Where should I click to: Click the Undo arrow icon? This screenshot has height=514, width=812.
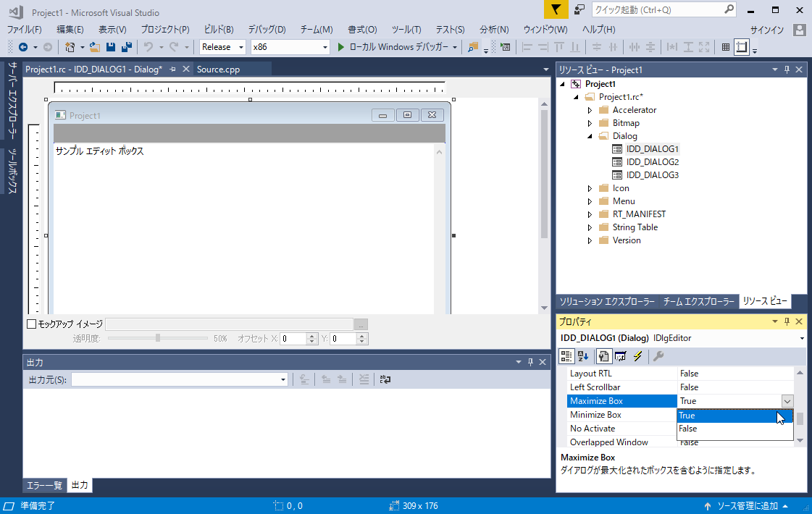point(148,47)
